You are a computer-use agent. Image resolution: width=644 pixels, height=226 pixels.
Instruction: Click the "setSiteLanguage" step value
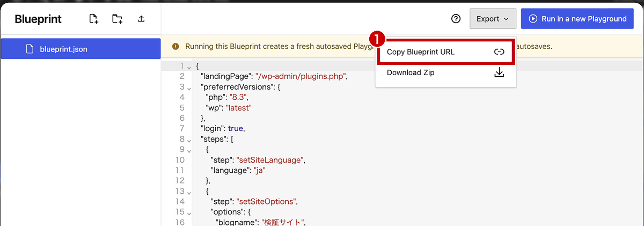[270, 160]
